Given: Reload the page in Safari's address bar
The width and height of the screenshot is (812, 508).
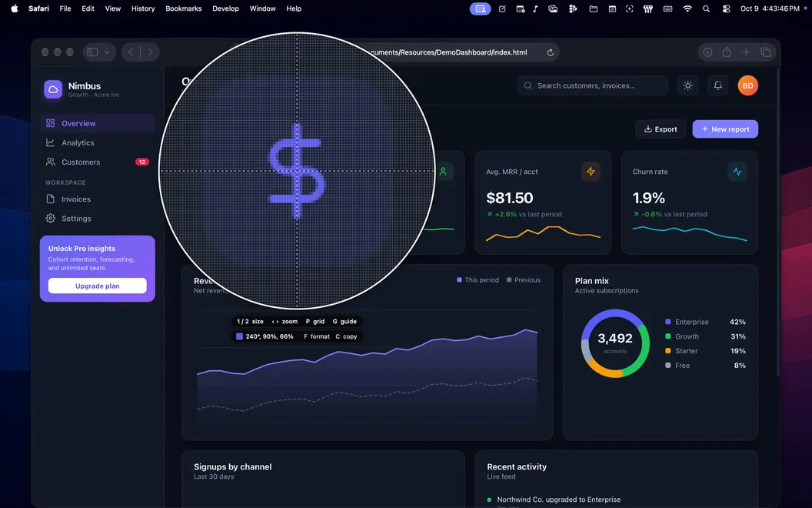Looking at the screenshot, I should coord(550,52).
